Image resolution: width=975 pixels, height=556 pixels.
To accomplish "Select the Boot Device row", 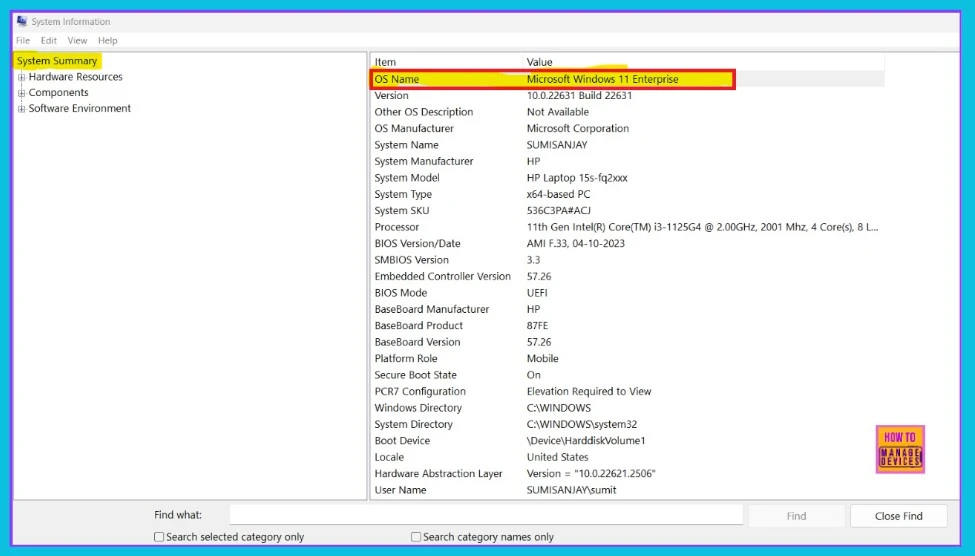I will click(627, 441).
